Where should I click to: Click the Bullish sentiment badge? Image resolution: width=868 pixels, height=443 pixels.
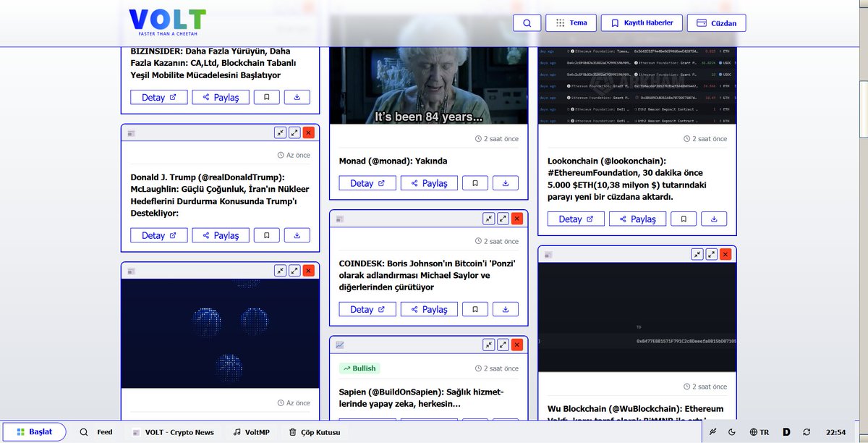(x=359, y=368)
